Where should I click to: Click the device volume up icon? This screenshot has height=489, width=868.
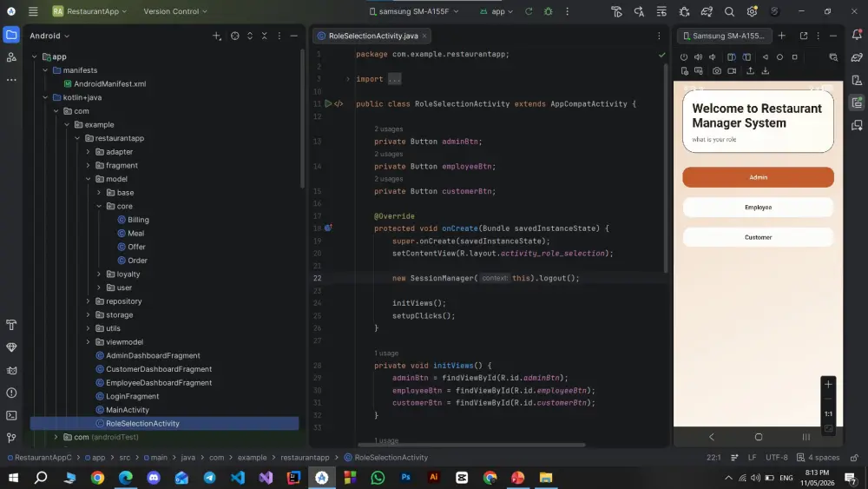698,57
